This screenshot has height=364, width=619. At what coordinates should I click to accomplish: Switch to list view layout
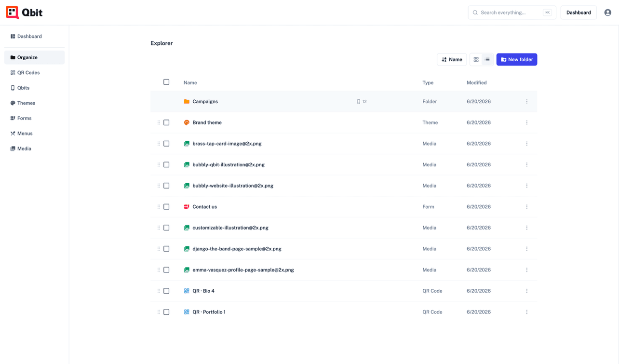coord(487,60)
